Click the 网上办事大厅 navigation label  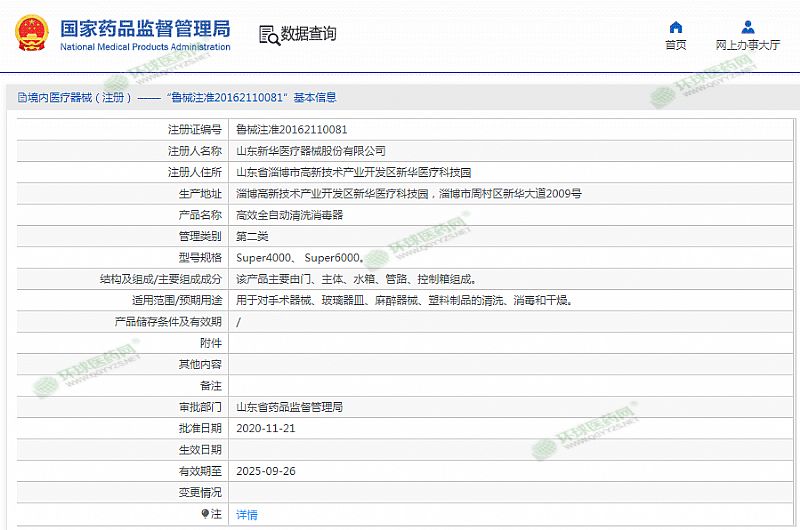click(747, 45)
